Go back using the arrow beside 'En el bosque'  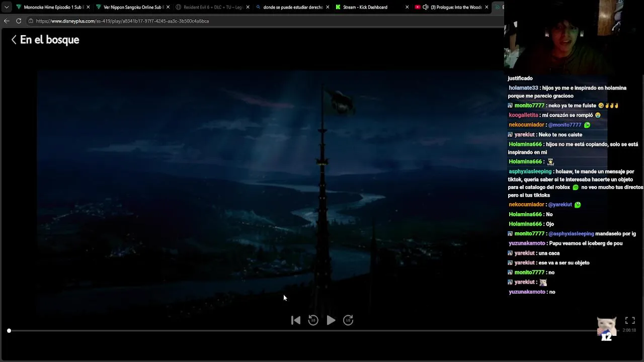[14, 40]
